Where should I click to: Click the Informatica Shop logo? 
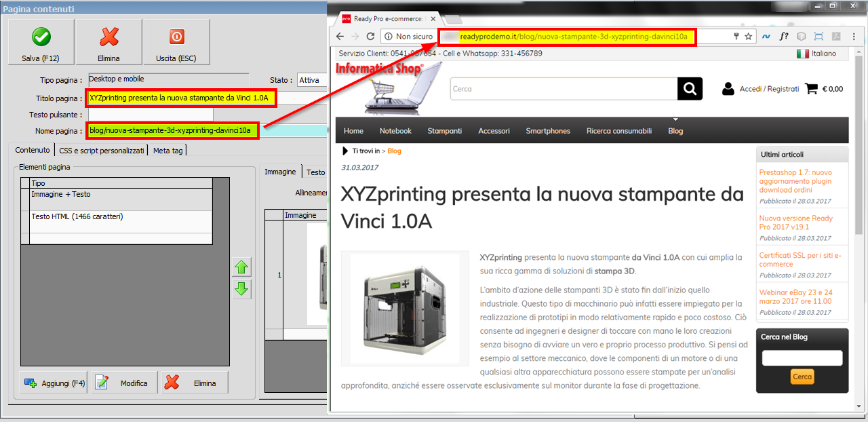[x=389, y=88]
